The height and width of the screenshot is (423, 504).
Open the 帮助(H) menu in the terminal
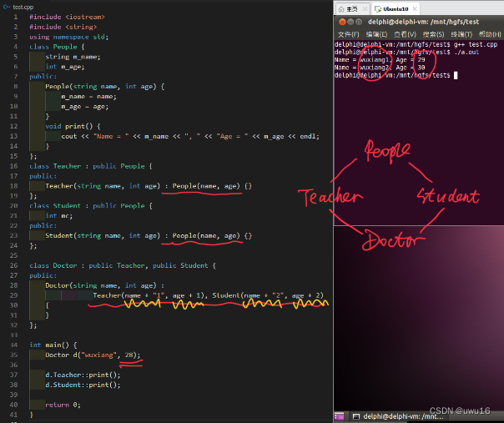point(490,34)
